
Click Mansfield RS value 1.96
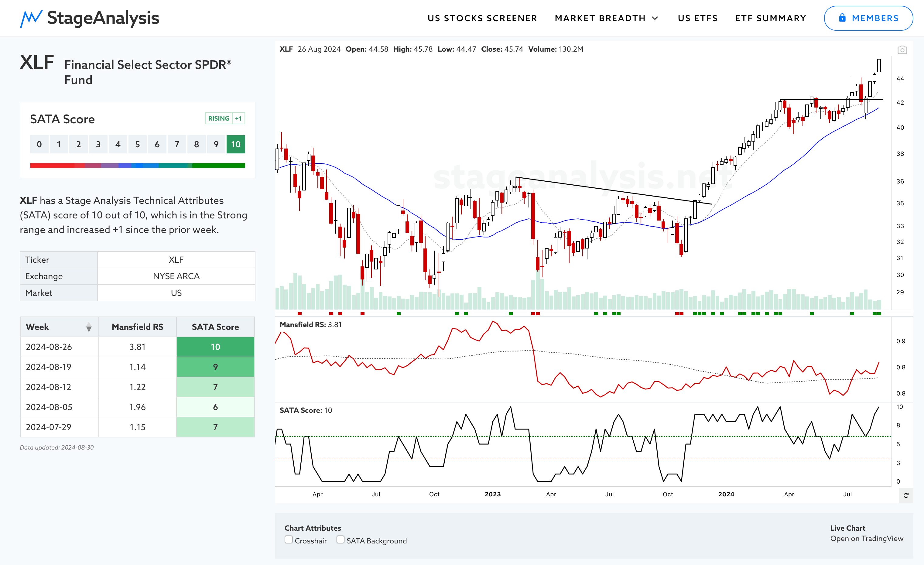(137, 407)
